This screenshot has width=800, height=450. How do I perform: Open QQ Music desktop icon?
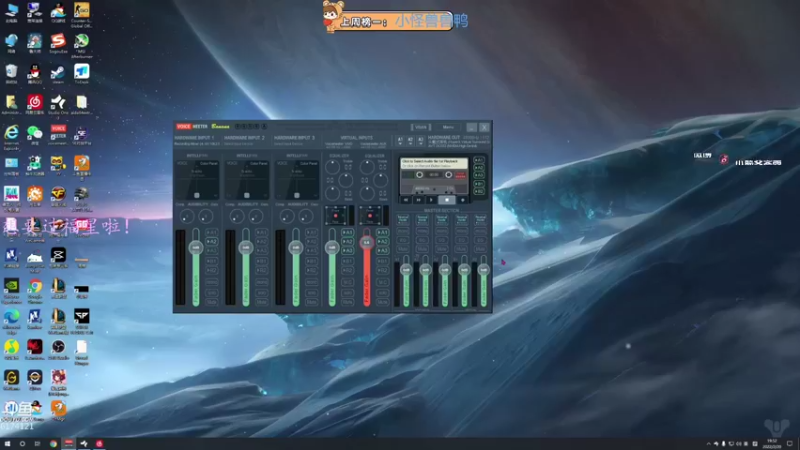point(11,349)
